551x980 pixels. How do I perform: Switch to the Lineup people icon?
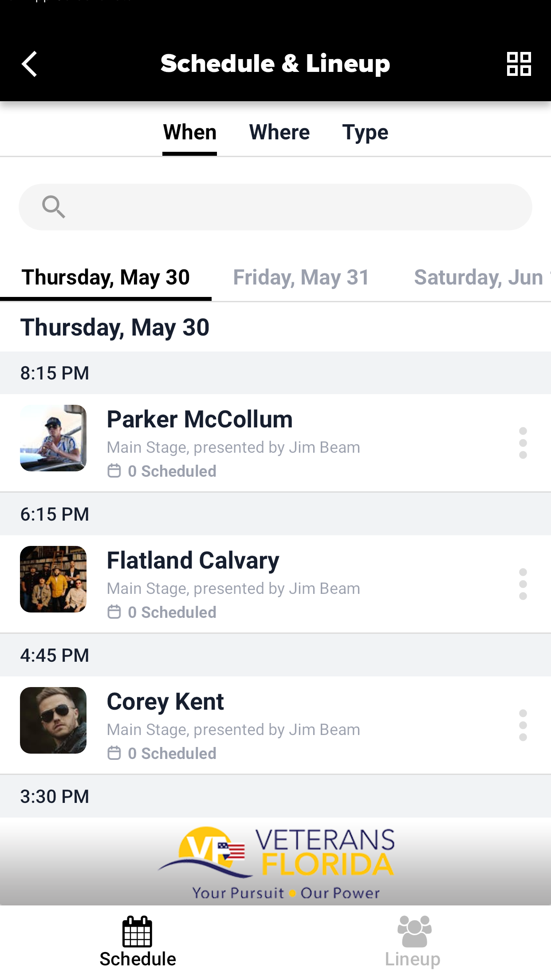414,931
